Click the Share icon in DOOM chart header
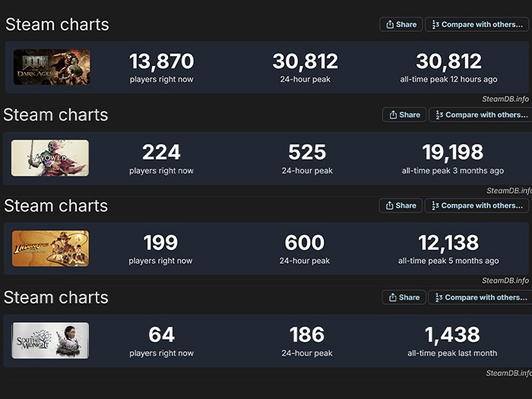532x399 pixels. 390,24
